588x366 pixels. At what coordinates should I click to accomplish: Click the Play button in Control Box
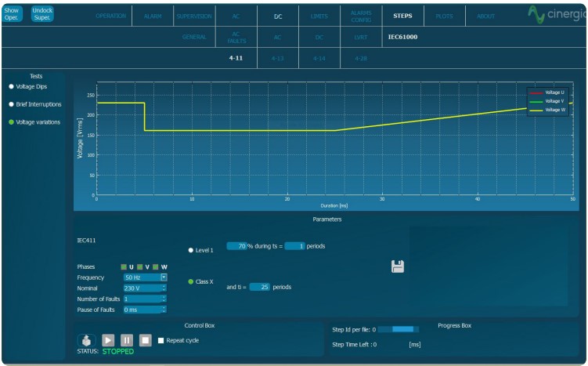(x=107, y=340)
